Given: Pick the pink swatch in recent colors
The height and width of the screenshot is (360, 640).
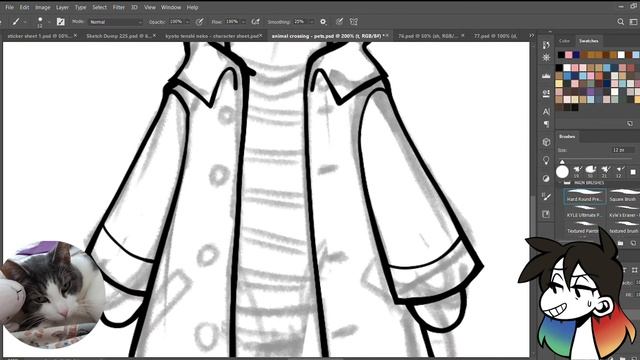Looking at the screenshot, I should click(x=569, y=55).
